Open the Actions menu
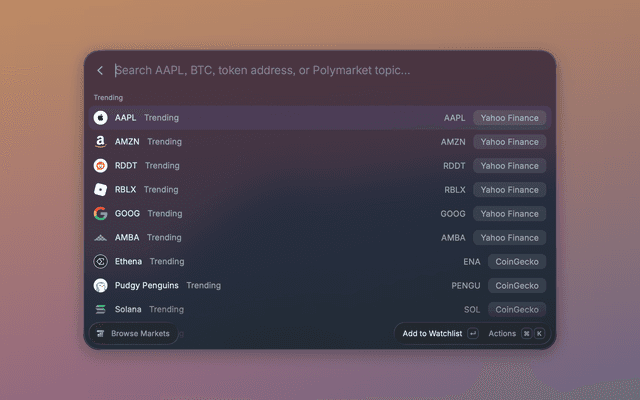The height and width of the screenshot is (400, 640). 502,333
